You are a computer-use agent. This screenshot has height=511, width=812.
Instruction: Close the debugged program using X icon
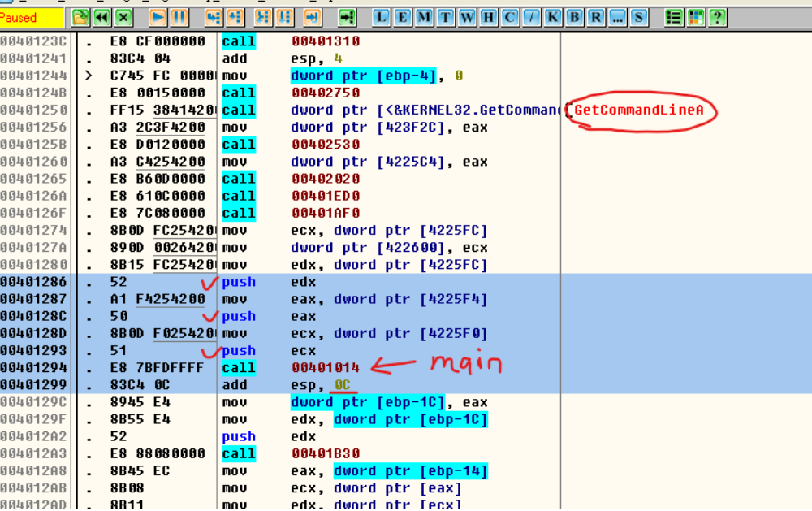point(123,16)
